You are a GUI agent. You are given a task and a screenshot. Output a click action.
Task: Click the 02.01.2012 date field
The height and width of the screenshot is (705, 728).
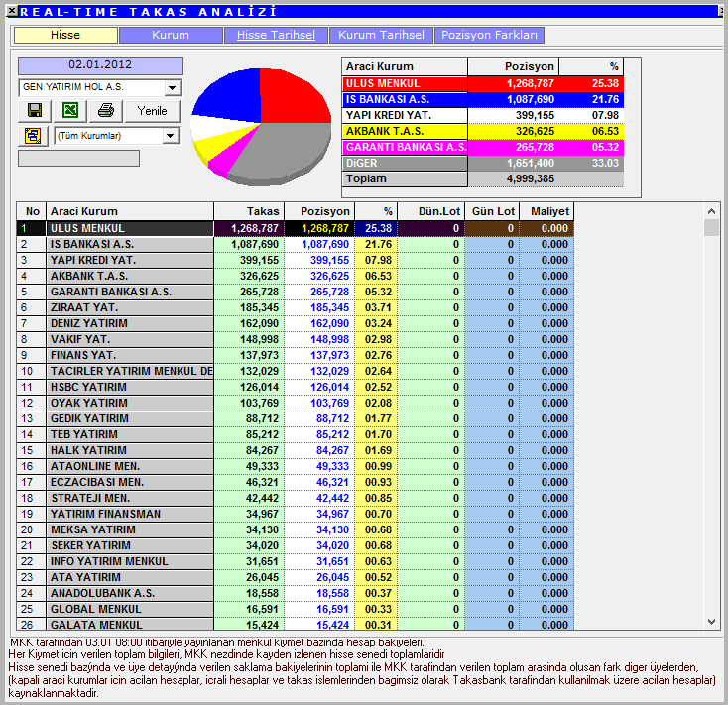pos(100,65)
